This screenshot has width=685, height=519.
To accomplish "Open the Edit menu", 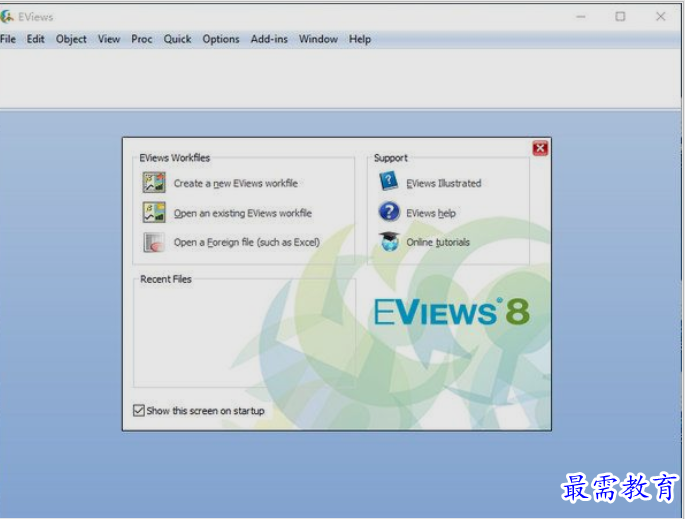I will click(x=35, y=39).
